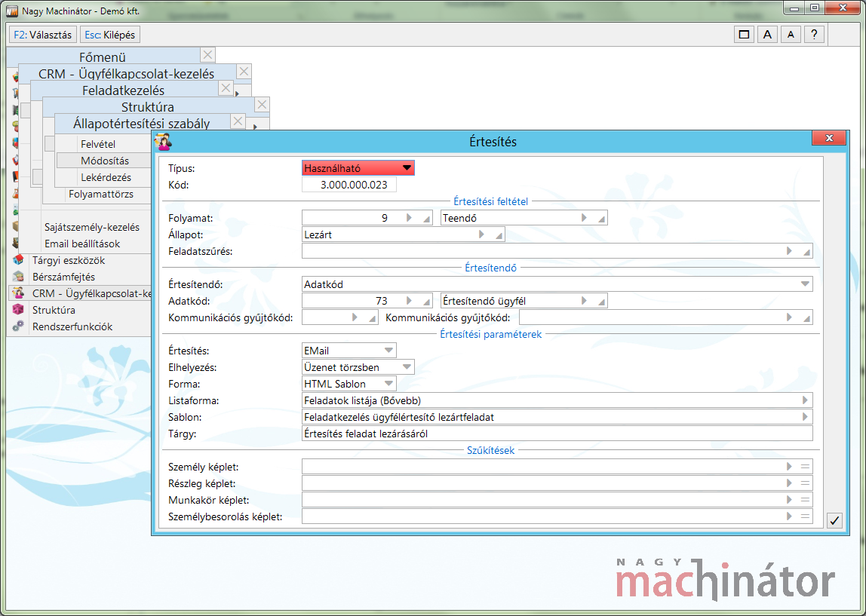
Task: Close the Főmenü panel with its X
Action: pyautogui.click(x=208, y=55)
